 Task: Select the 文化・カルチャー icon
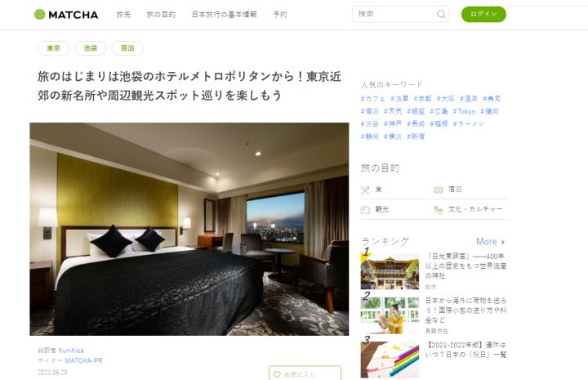[x=438, y=210]
